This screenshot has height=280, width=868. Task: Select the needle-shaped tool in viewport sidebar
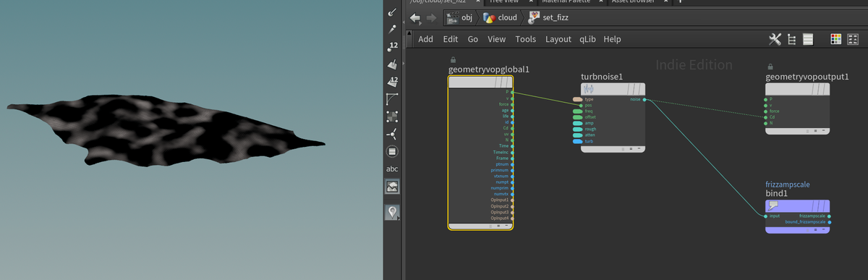[392, 30]
